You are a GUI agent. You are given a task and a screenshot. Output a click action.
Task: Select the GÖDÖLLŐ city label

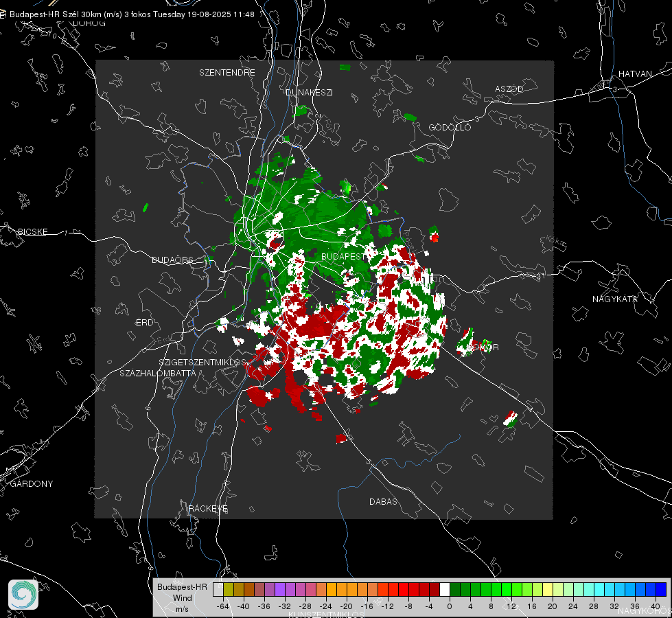click(x=450, y=127)
